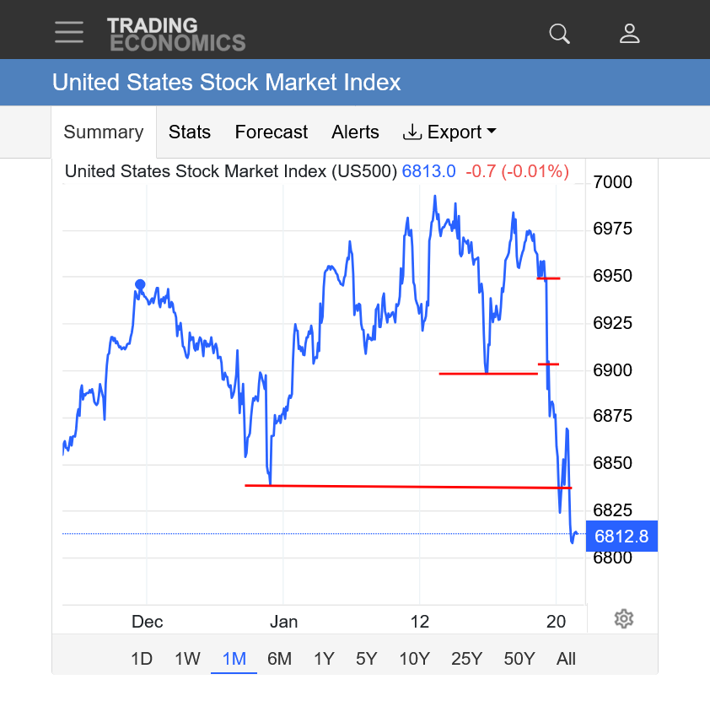Click the blue data point marker on chart
Screen dimensions: 710x728
coord(140,285)
